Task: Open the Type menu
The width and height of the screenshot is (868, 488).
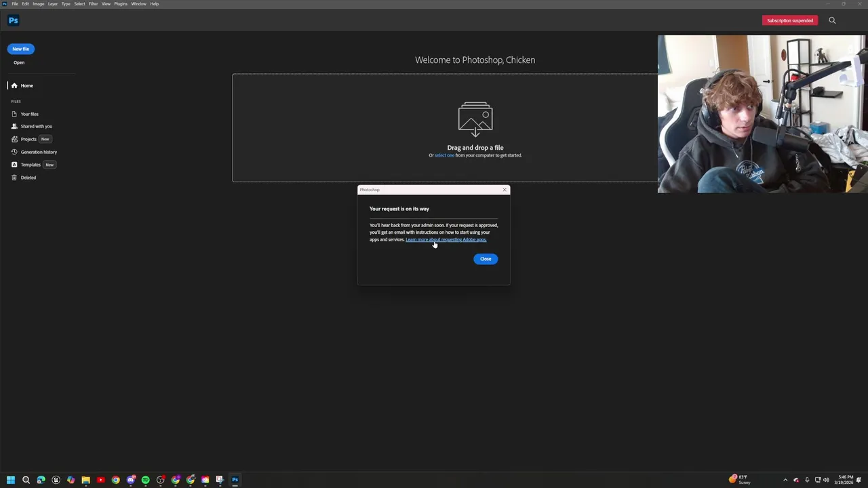Action: click(x=66, y=4)
